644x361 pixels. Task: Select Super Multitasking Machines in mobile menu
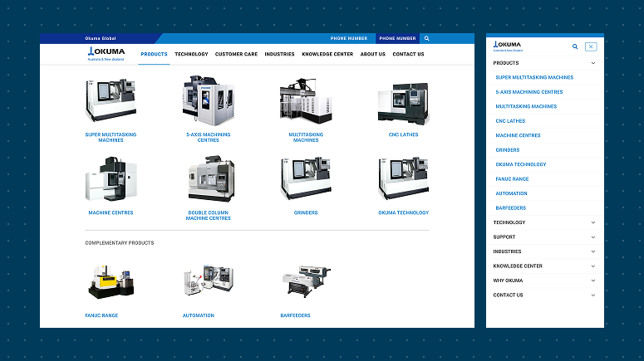click(x=534, y=77)
